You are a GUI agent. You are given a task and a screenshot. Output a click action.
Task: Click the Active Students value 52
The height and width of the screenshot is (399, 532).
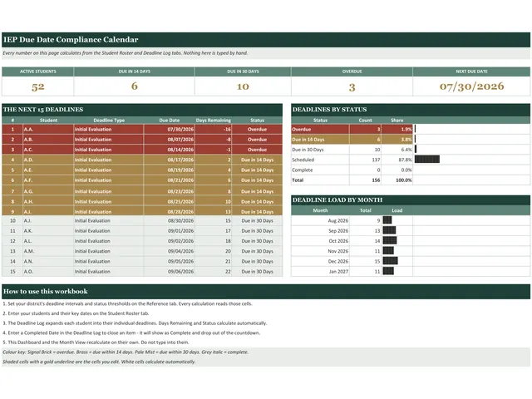tap(38, 86)
